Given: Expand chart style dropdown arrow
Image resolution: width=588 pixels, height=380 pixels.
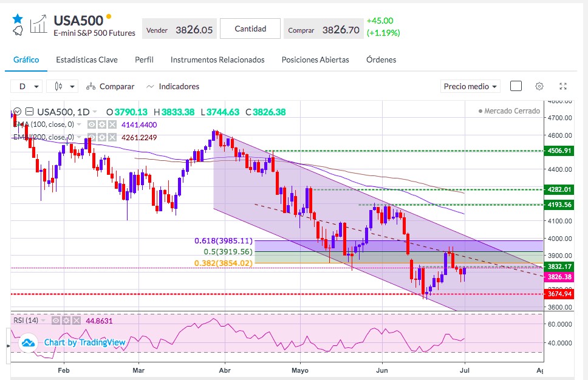Looking at the screenshot, I should point(72,87).
